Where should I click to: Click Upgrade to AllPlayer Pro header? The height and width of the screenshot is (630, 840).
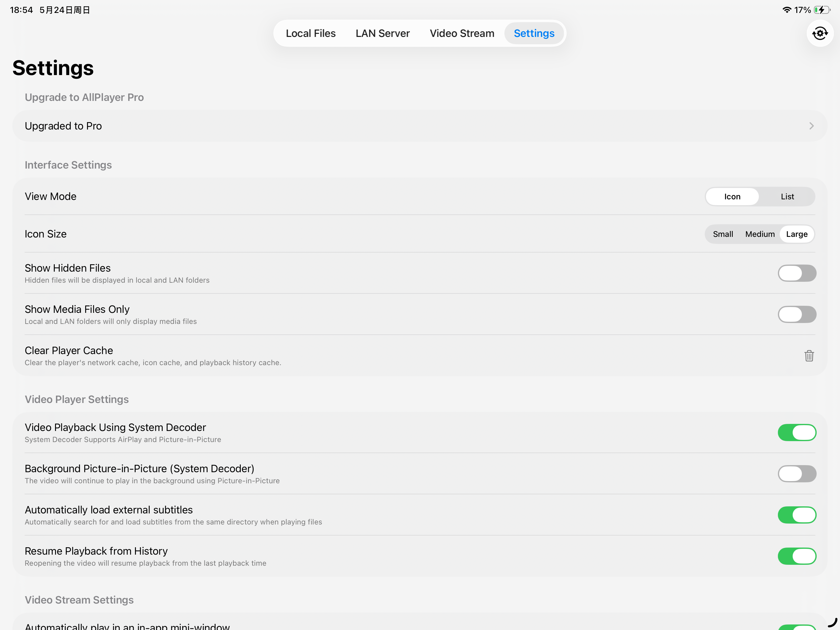84,97
